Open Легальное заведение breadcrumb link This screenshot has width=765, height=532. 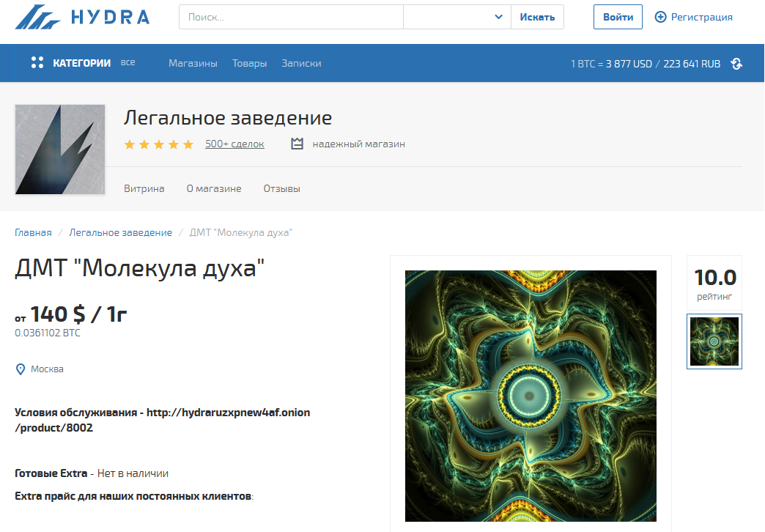click(x=120, y=232)
